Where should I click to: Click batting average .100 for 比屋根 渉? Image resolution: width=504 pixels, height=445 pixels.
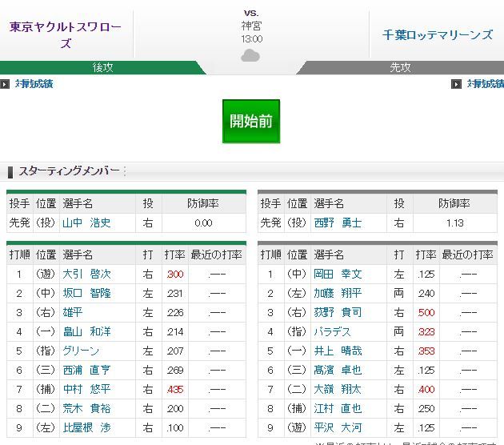175,428
